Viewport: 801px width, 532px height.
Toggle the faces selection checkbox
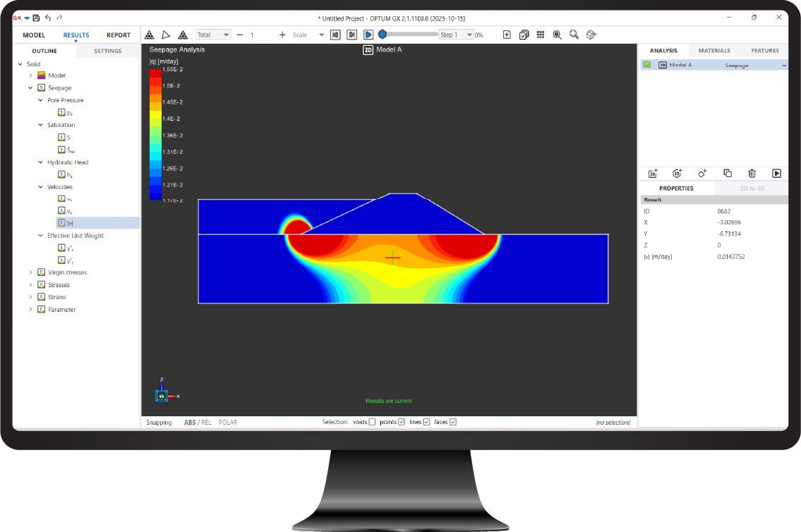[452, 422]
